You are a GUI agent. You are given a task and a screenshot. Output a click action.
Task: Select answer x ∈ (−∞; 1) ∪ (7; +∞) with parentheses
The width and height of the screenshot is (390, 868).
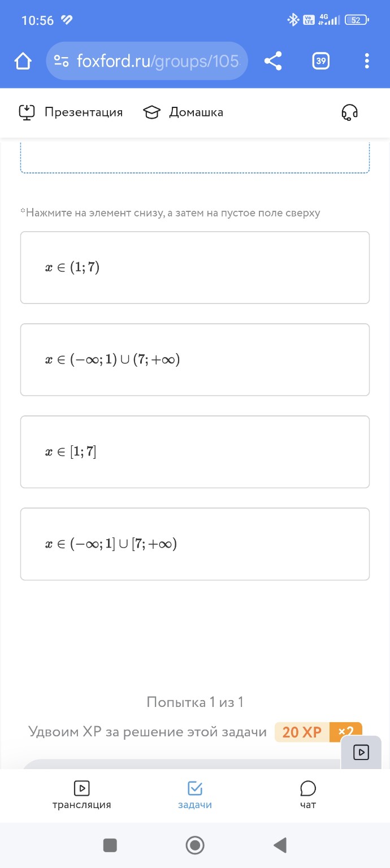point(194,359)
